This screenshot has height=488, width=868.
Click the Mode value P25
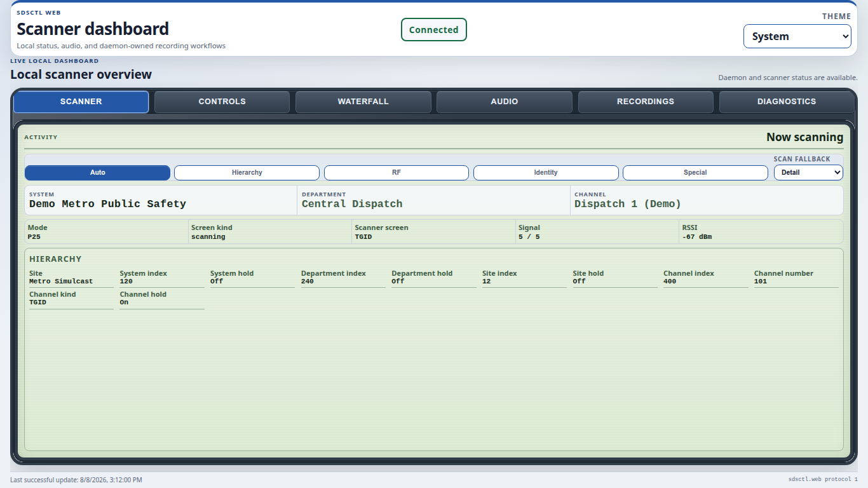34,236
